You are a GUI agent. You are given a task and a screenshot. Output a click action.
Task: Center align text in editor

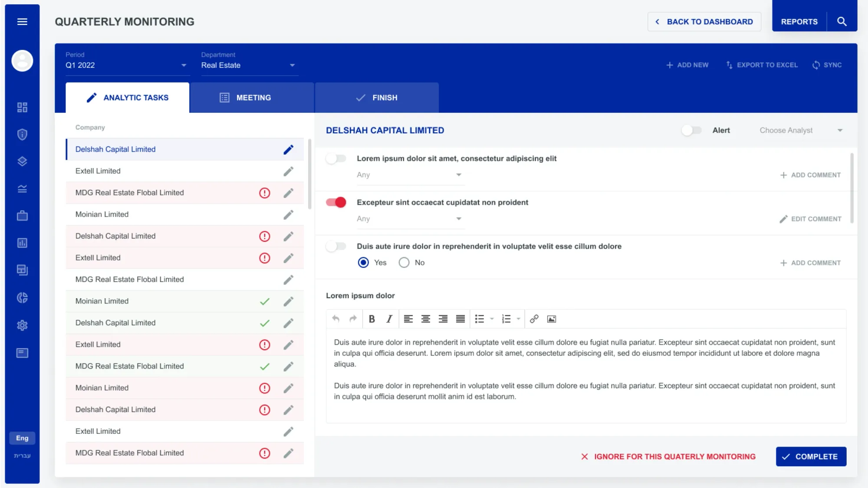[426, 319]
